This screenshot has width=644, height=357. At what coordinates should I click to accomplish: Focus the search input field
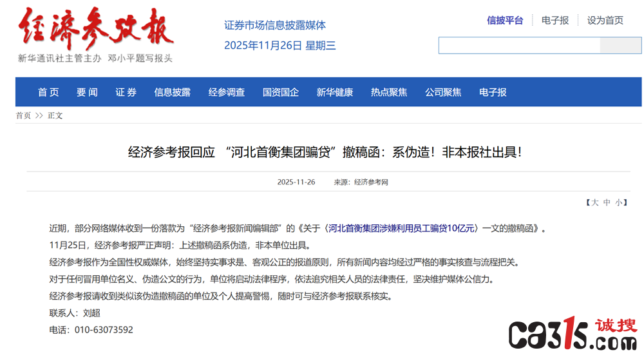click(519, 45)
